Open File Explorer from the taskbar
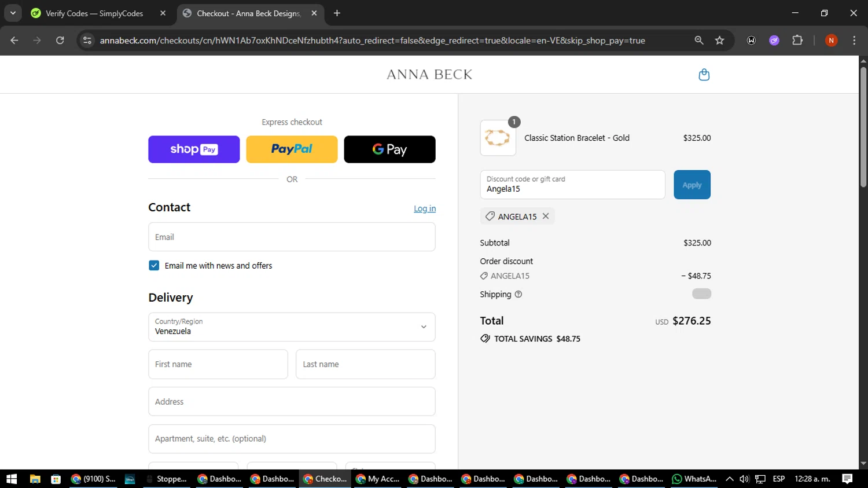Viewport: 868px width, 488px height. (x=35, y=479)
